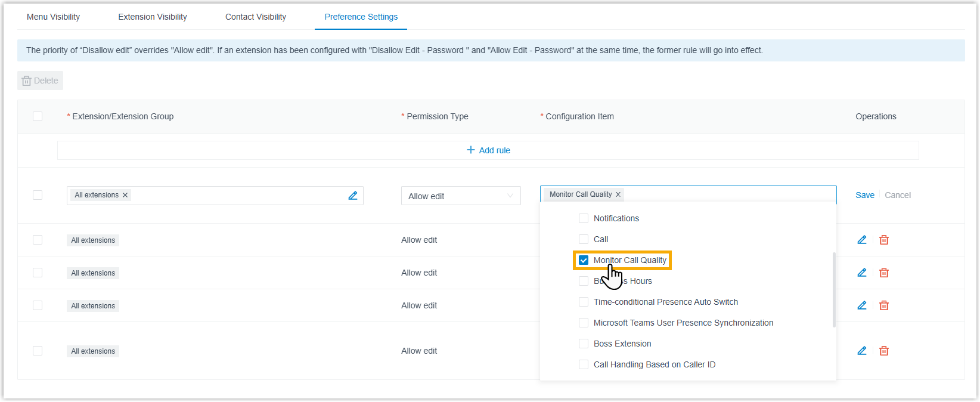Check Call Handling Based on Caller ID
Viewport: 980px width, 402px height.
click(584, 364)
